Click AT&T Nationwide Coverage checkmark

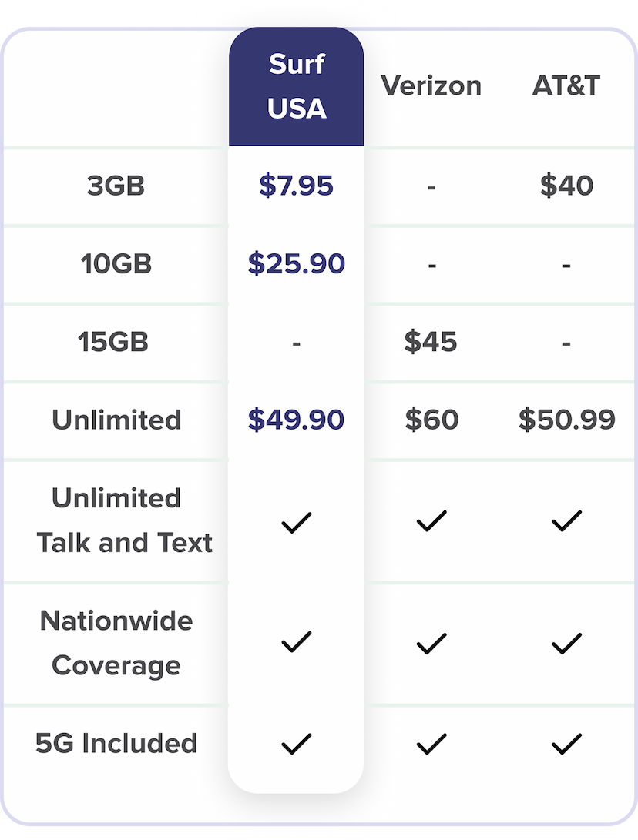(566, 642)
